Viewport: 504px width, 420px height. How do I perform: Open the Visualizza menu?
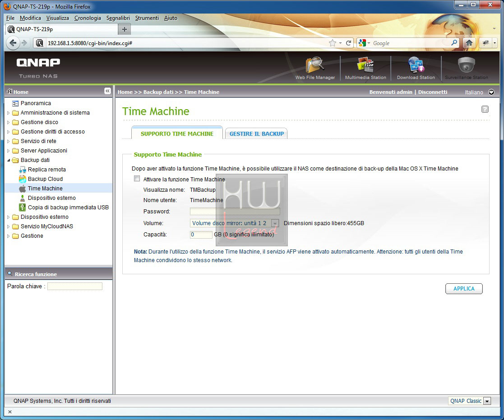pos(58,18)
